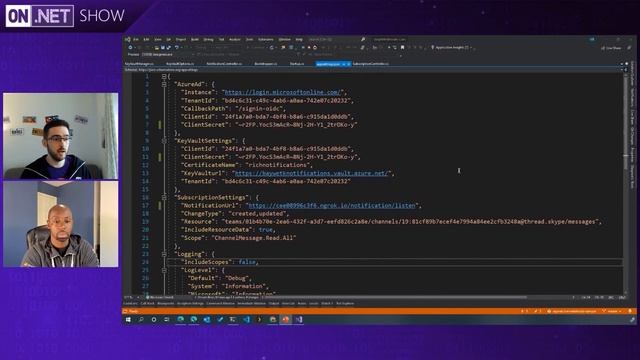640x360 pixels.
Task: Click the "Scope" ChannelMessage.Read.All text
Action: pyautogui.click(x=253, y=238)
